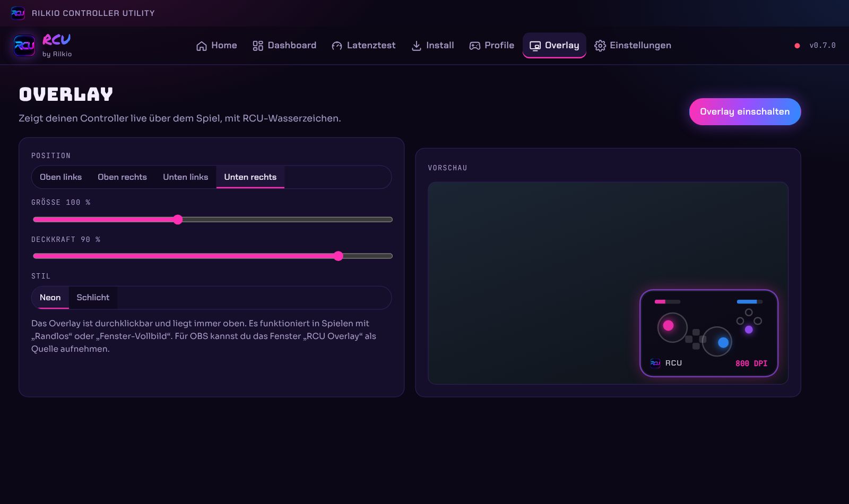Screen dimensions: 849x504
Task: Click the purple face button in preview
Action: point(749,329)
